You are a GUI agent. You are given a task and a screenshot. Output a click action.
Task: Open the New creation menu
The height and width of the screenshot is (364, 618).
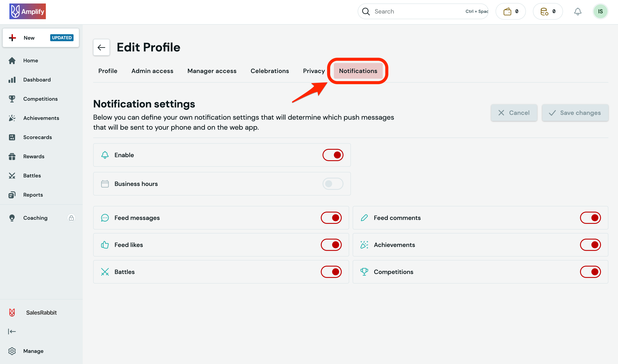[41, 38]
